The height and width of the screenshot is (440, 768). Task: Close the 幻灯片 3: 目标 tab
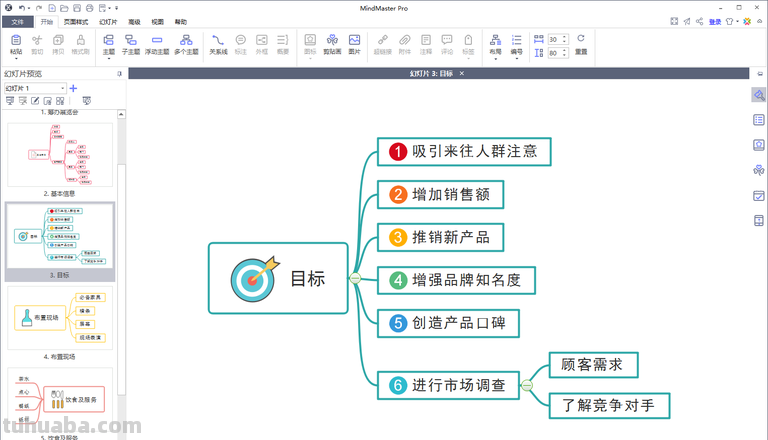(x=462, y=73)
